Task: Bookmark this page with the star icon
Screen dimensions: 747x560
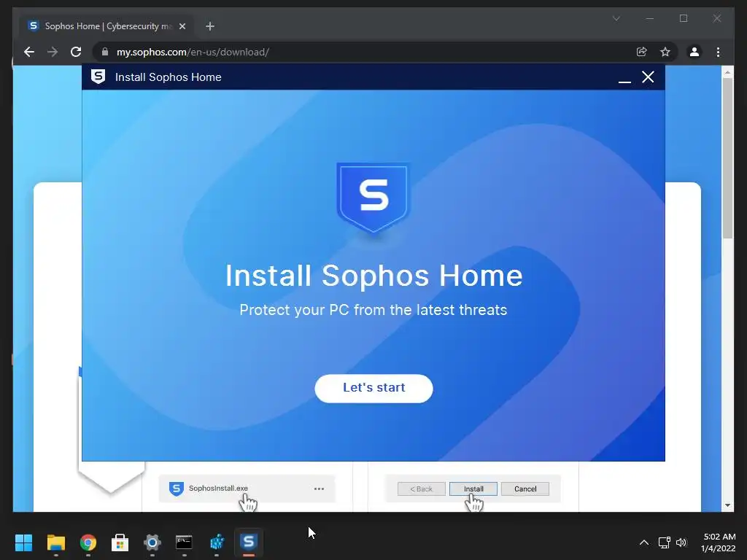Action: 665,52
